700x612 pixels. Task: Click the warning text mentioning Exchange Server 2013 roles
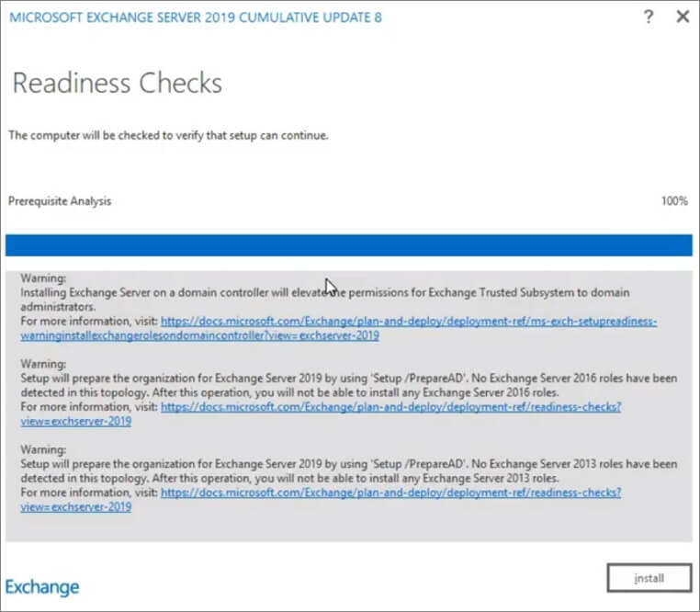[349, 471]
